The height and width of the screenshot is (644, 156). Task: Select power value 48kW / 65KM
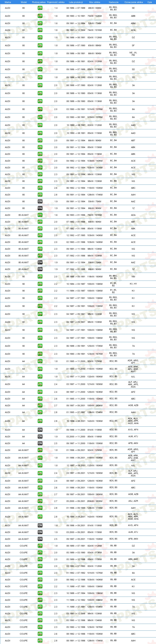coord(95,8)
